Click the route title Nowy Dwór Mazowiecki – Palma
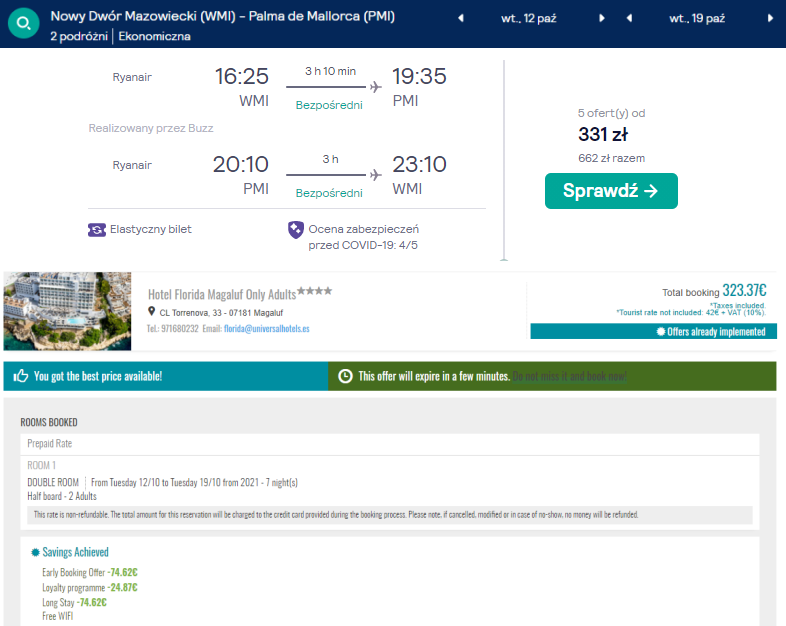This screenshot has height=626, width=786. tap(223, 16)
